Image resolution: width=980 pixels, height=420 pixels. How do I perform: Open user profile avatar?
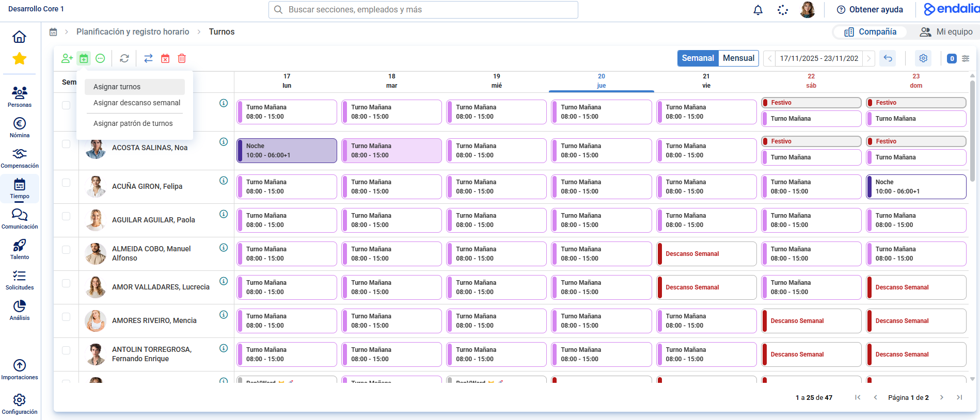pyautogui.click(x=808, y=10)
